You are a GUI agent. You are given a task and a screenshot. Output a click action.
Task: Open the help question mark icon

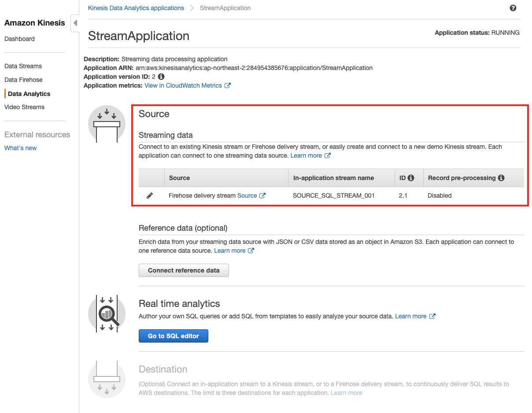pos(513,8)
